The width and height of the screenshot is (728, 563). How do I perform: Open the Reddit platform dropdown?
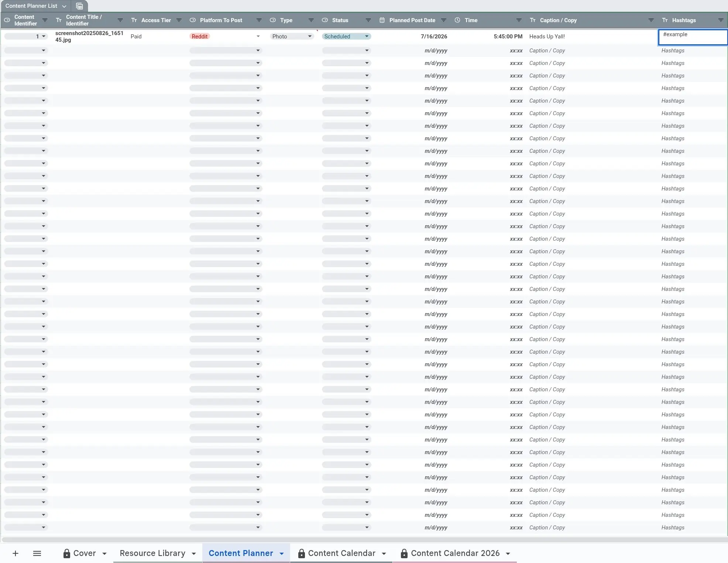pos(258,36)
